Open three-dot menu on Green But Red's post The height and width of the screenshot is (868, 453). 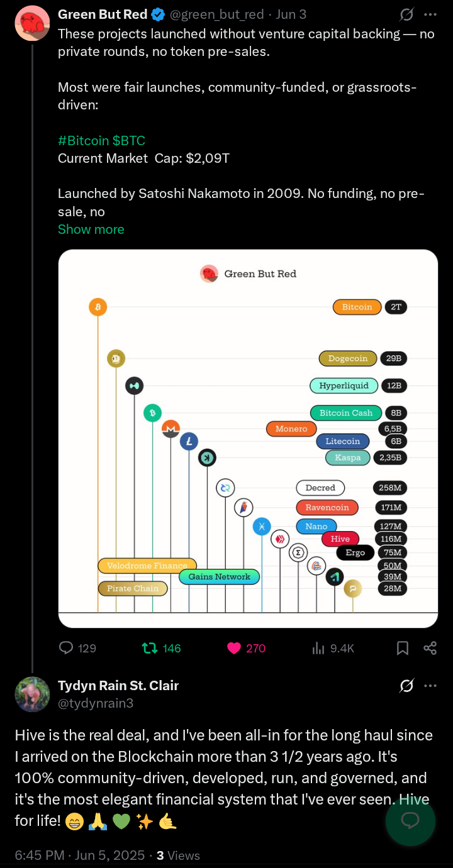coord(430,14)
